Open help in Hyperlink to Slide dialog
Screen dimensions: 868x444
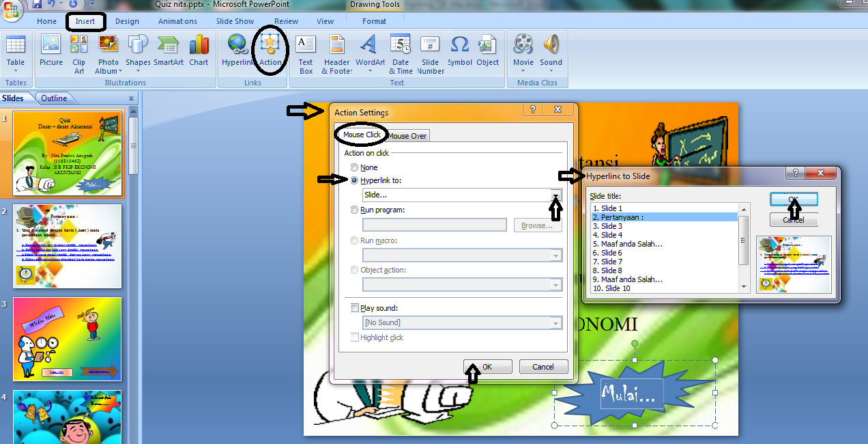click(796, 174)
